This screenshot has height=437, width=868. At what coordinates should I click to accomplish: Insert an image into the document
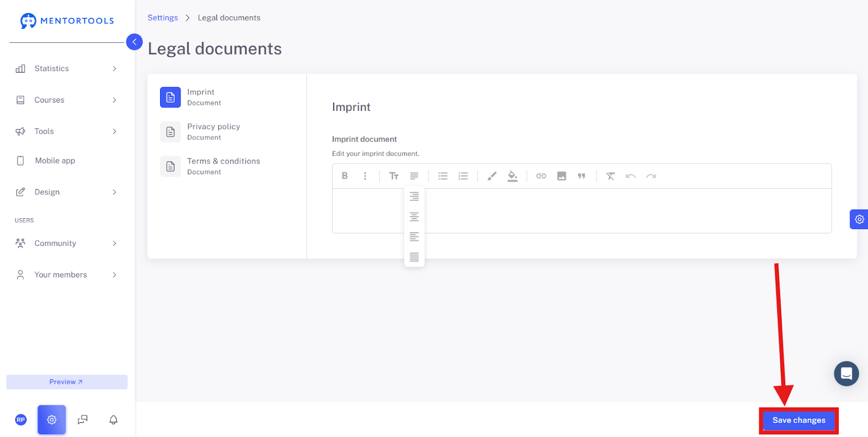coord(561,176)
